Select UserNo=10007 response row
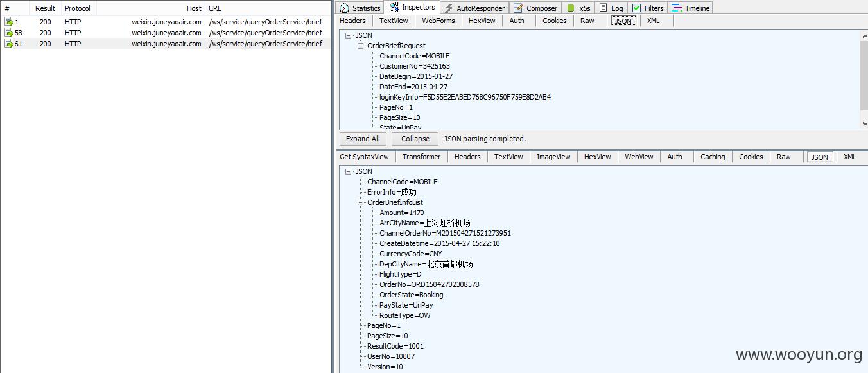The image size is (868, 373). (x=391, y=356)
